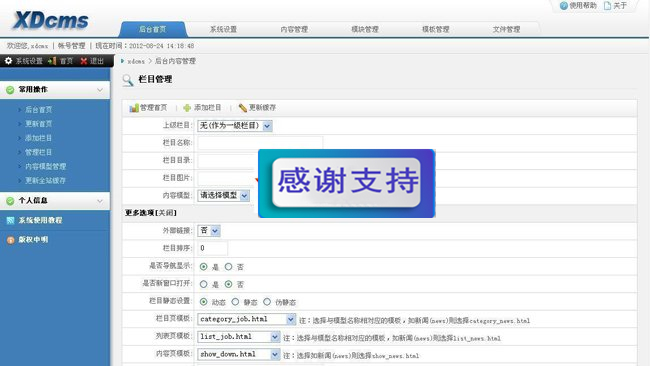Click the 使用帮助 text link

(583, 6)
